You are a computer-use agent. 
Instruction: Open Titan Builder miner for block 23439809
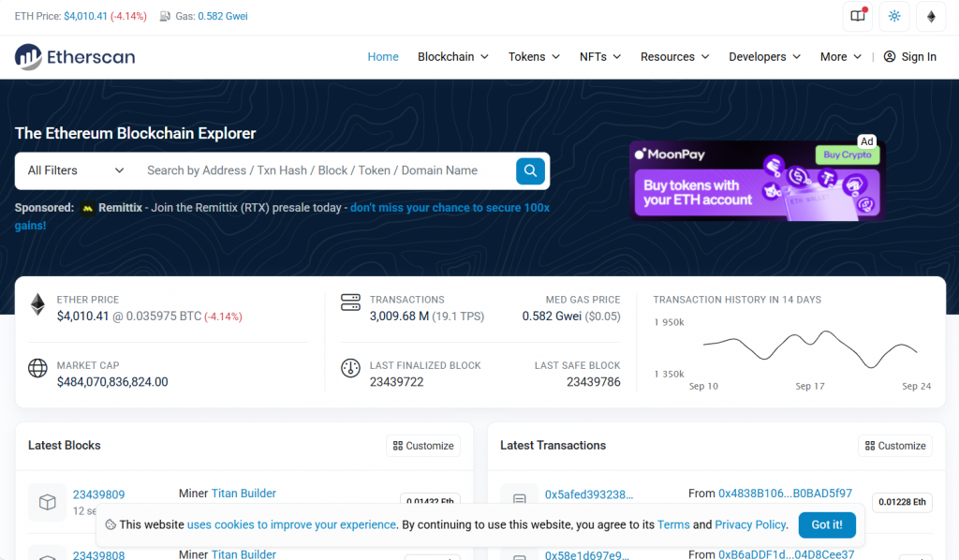(x=243, y=494)
